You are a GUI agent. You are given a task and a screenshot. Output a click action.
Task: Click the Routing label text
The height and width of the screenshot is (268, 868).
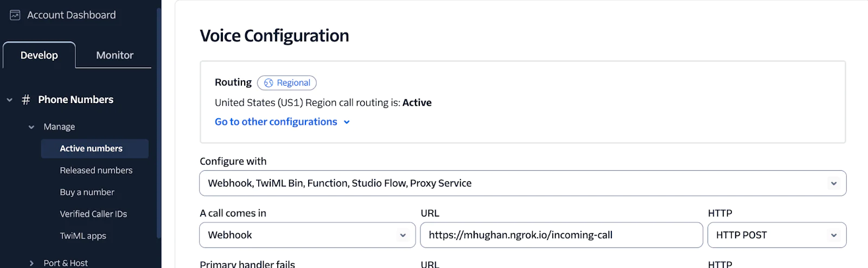pos(233,82)
